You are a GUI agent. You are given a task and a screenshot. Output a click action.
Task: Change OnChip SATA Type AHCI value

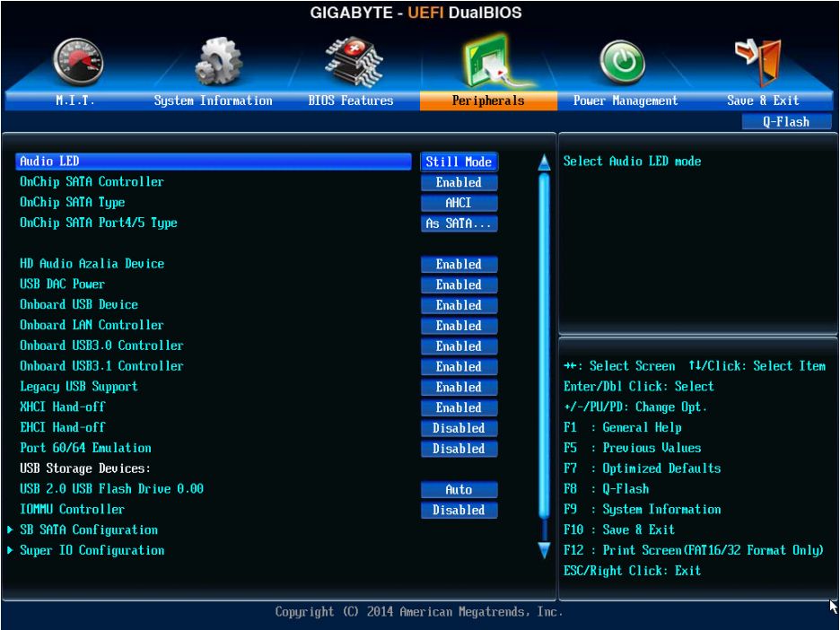pos(459,203)
